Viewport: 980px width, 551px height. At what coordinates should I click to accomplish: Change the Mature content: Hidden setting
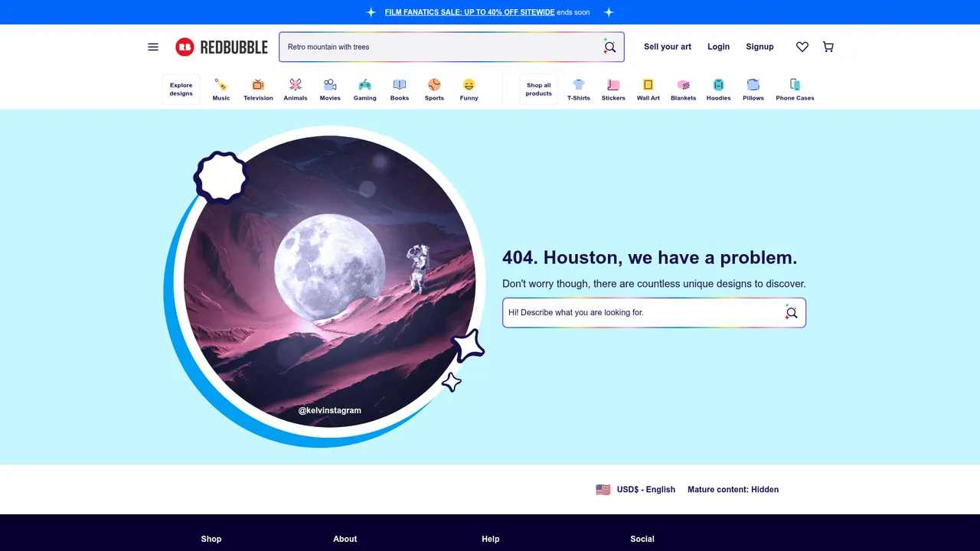pos(733,490)
